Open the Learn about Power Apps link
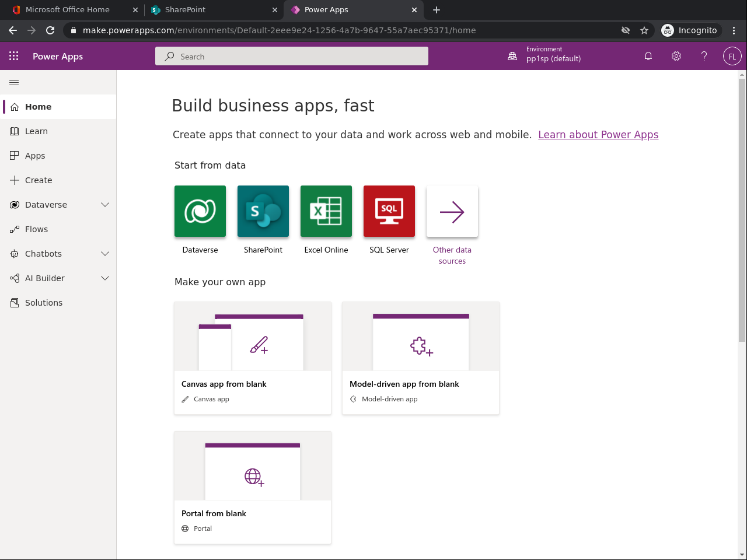Image resolution: width=747 pixels, height=560 pixels. [598, 135]
